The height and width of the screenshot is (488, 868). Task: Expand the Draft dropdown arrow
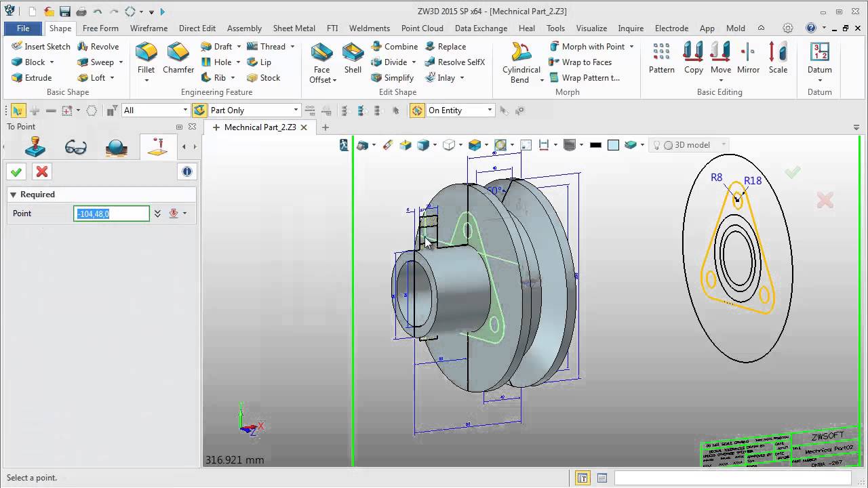(239, 47)
